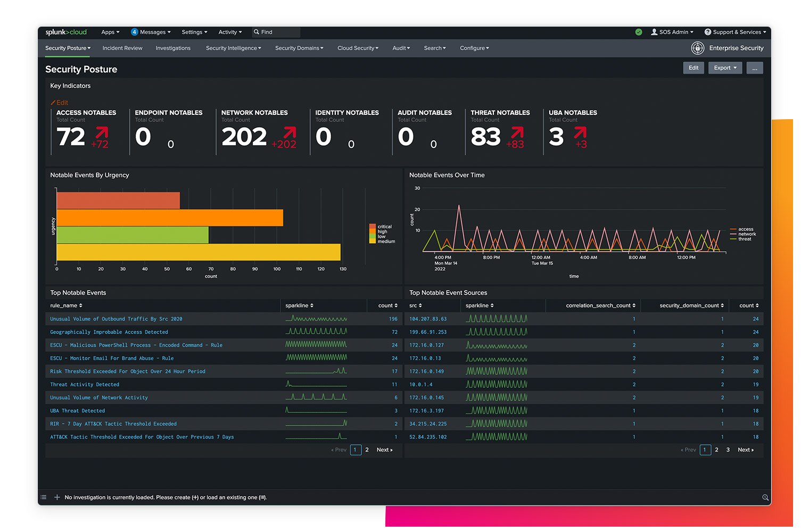Click the Find search field
The height and width of the screenshot is (532, 809).
[277, 32]
